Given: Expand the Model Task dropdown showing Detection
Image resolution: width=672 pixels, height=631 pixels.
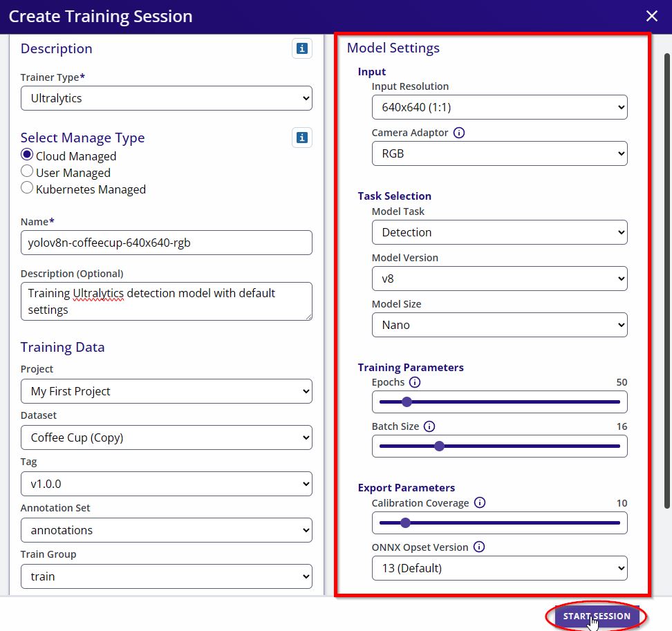Looking at the screenshot, I should 499,232.
